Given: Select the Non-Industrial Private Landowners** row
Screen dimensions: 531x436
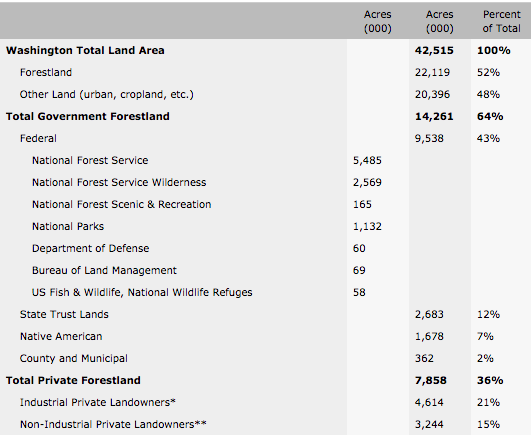Looking at the screenshot, I should click(266, 424).
